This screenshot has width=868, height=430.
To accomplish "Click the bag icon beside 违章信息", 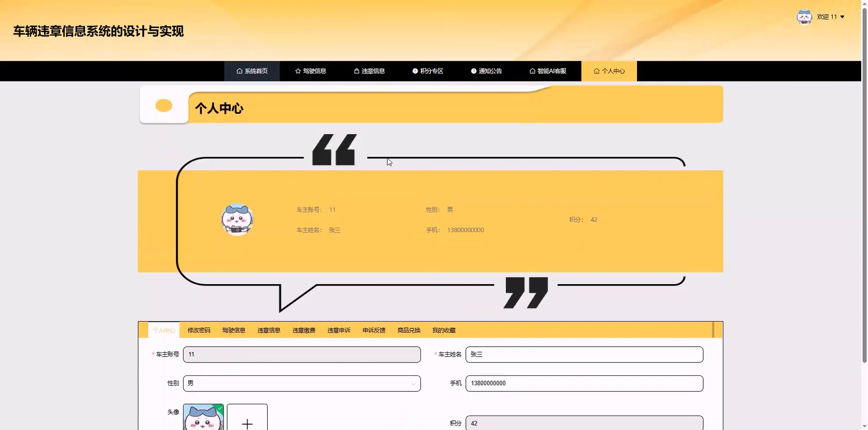I will [x=357, y=71].
